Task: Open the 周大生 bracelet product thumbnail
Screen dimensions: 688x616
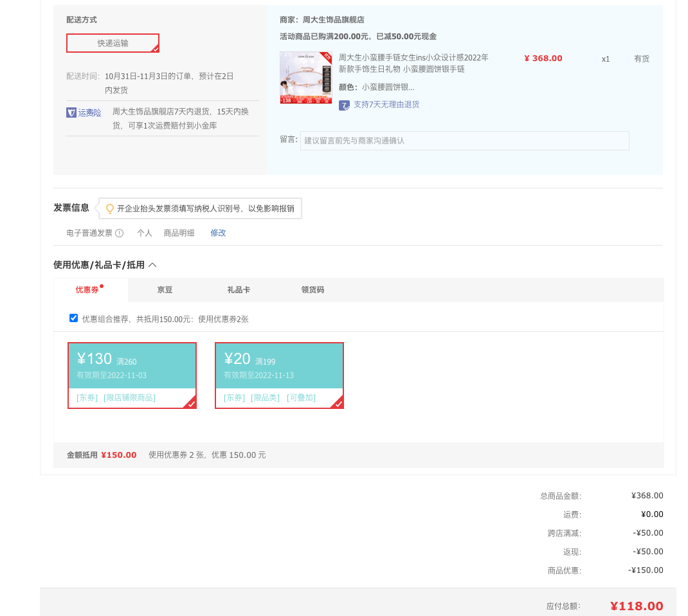Action: [306, 78]
